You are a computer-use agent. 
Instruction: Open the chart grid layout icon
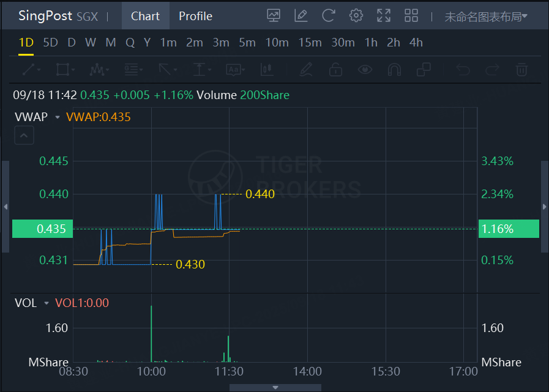(411, 16)
